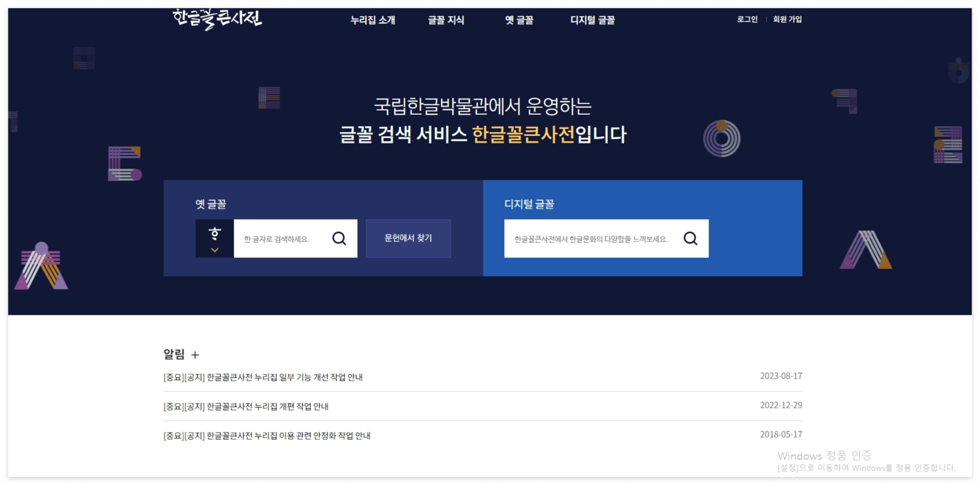Expand the ㅎ consonant dropdown

[x=215, y=239]
